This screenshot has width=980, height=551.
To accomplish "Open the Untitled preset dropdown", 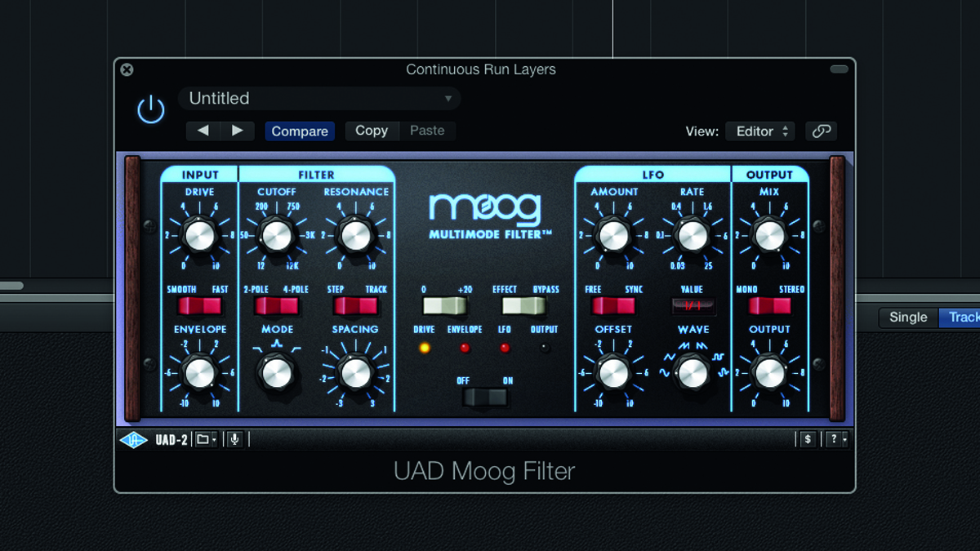I will coord(319,99).
